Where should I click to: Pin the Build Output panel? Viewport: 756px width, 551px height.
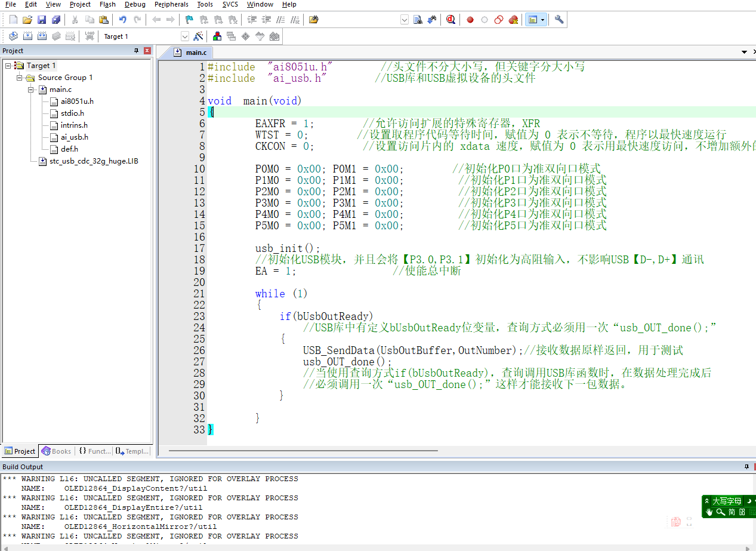pyautogui.click(x=746, y=466)
